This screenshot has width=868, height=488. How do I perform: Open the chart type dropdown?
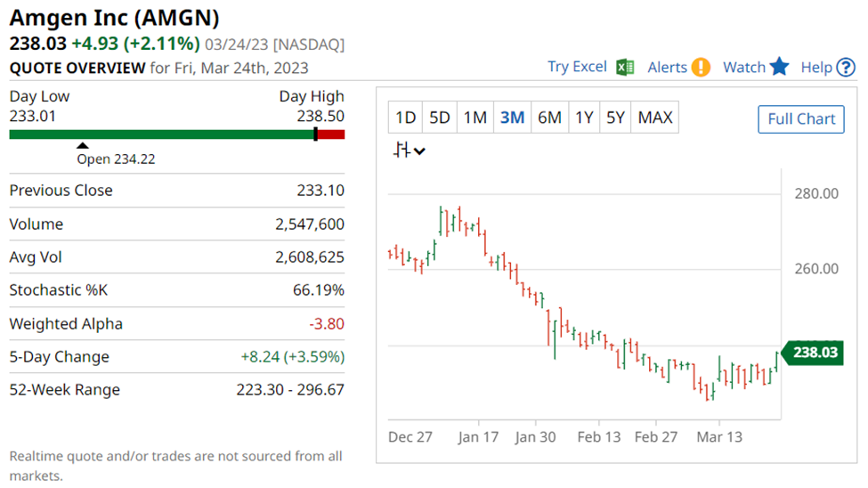(x=410, y=150)
